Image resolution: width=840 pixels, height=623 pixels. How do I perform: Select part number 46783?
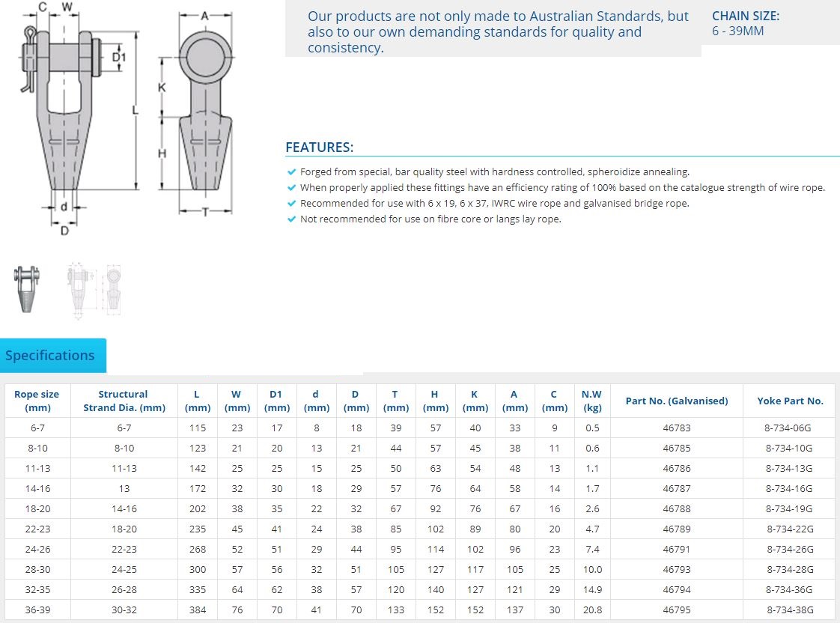click(x=677, y=428)
